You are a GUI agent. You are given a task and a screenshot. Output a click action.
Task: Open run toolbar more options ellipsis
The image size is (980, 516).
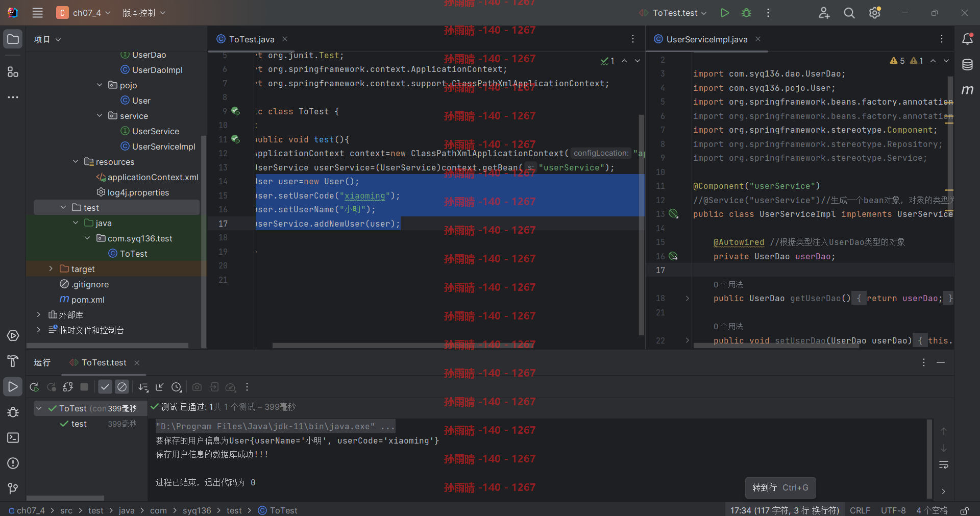[x=247, y=387]
